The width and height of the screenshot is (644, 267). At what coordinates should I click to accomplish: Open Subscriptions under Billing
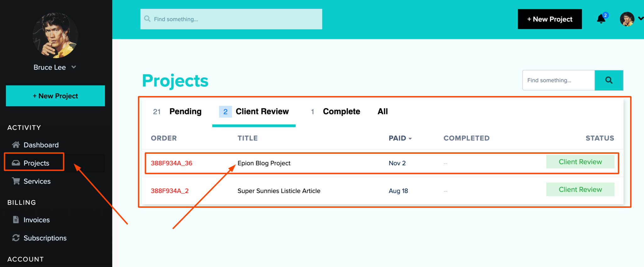[x=45, y=238]
